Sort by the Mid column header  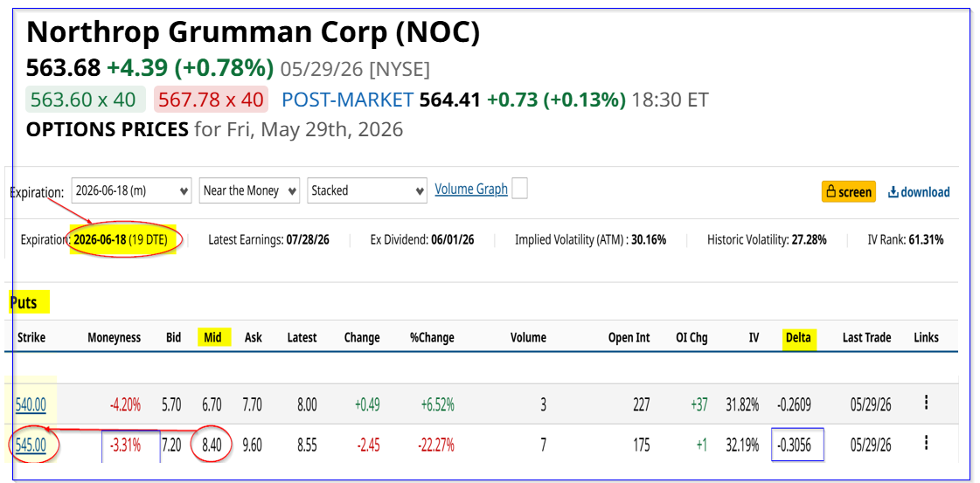pos(212,338)
